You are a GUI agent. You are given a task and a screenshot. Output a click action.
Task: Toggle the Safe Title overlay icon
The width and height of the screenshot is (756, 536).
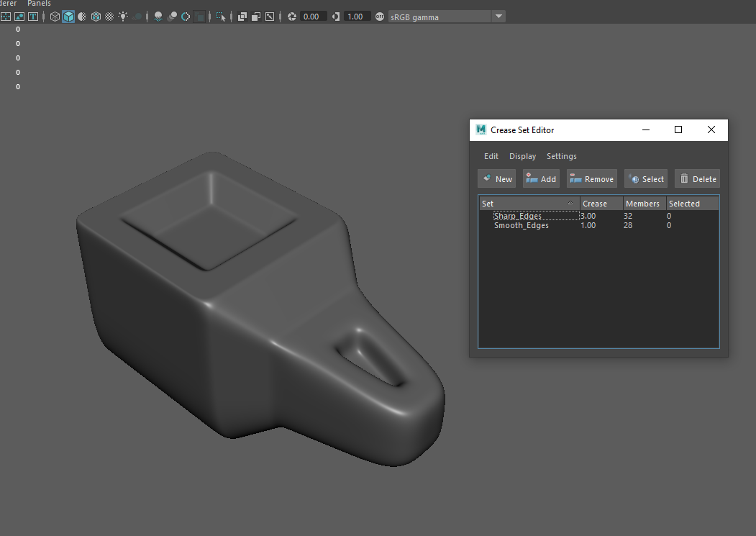click(33, 17)
